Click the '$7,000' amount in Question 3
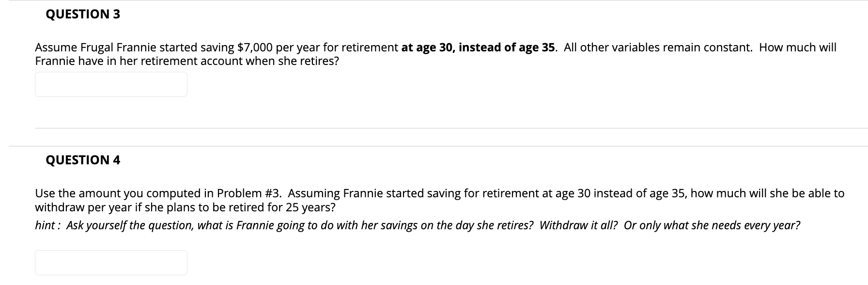The height and width of the screenshot is (285, 868). coord(255,47)
